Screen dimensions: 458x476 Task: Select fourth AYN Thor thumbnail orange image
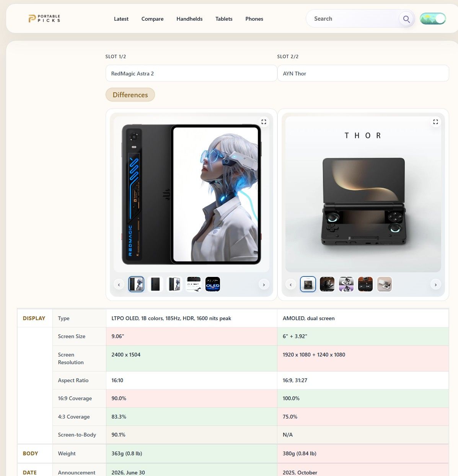365,284
